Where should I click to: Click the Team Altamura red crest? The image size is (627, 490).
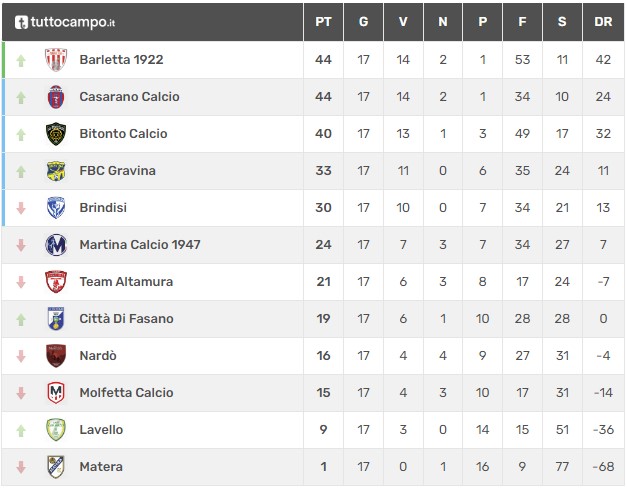[56, 282]
